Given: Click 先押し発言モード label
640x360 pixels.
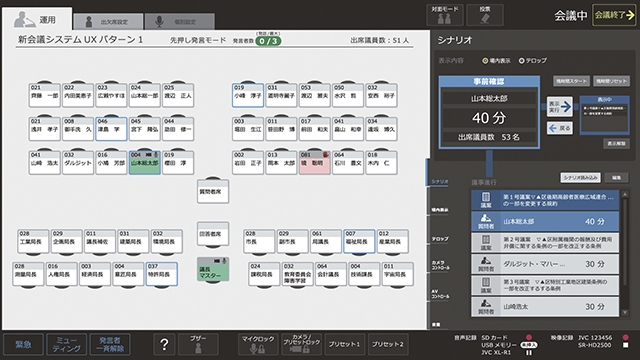Looking at the screenshot, I should coord(198,40).
